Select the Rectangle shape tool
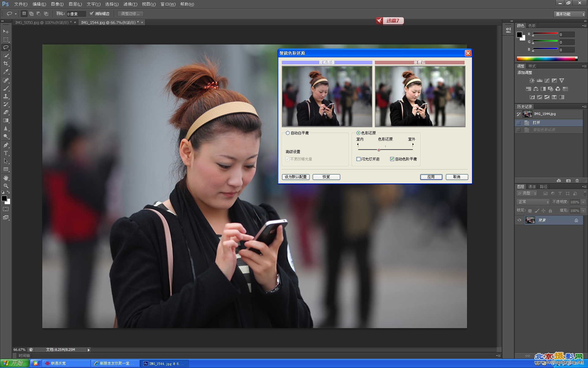Screen dimensions: 588x368 click(6, 169)
